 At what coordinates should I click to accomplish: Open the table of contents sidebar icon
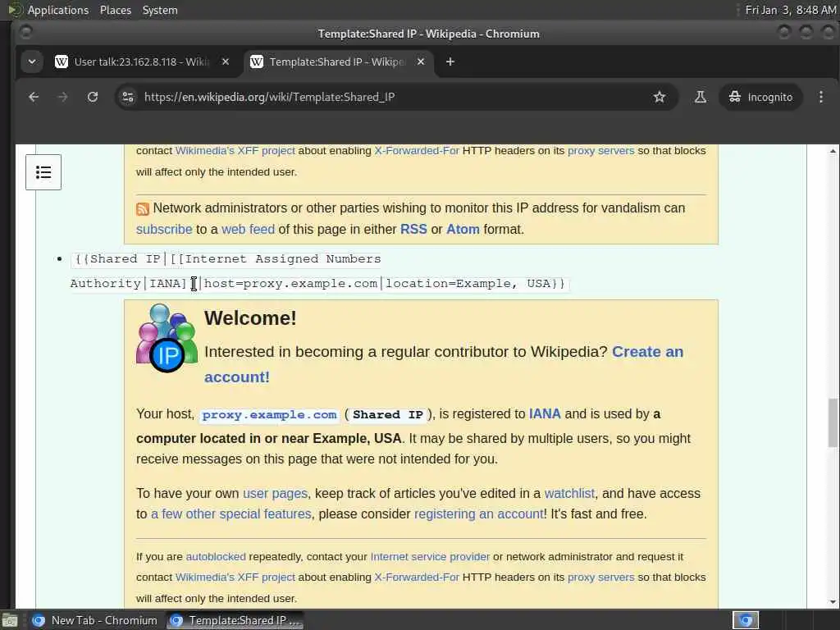[x=43, y=172]
